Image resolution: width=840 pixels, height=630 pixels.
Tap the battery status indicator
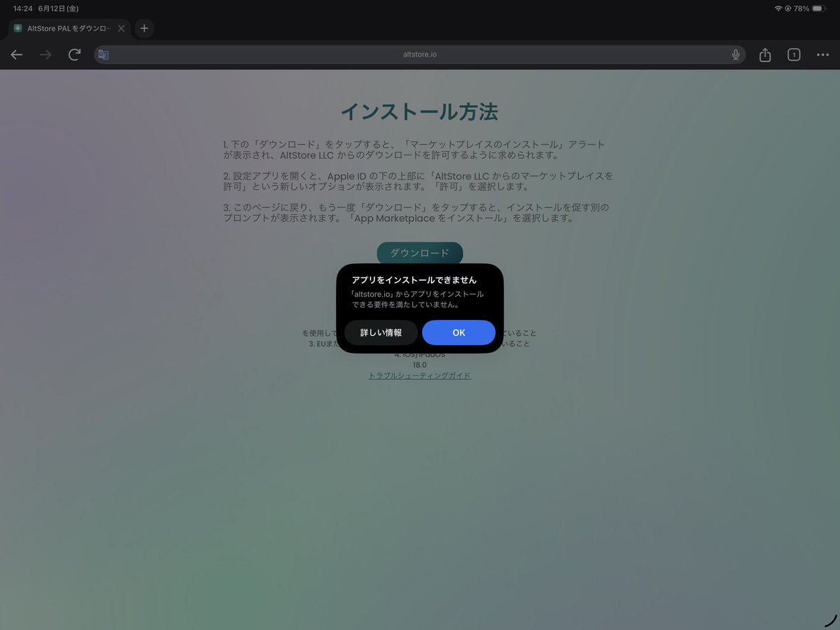tap(819, 8)
